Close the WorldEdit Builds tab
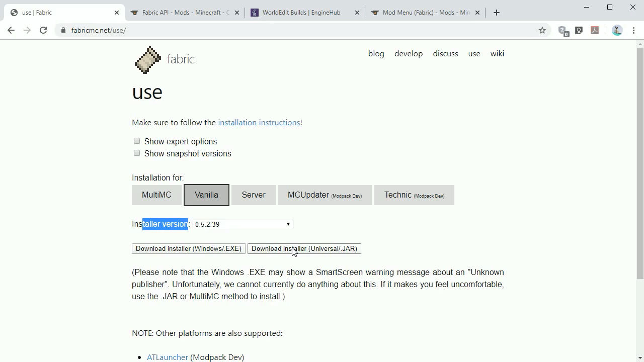Screen dimensions: 644x362 tap(358, 13)
